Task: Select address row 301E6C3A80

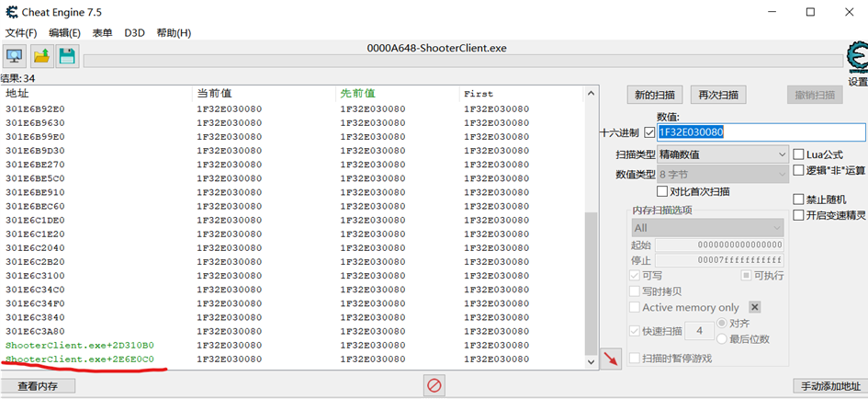Action: coord(293,331)
